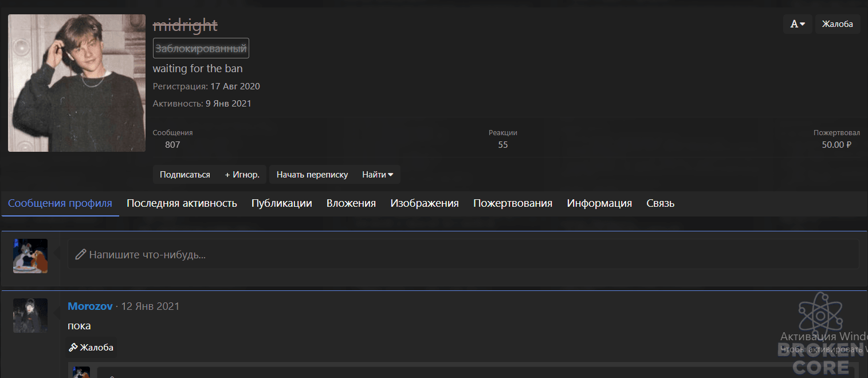Start conversation via Начать переписку
Image resolution: width=868 pixels, height=378 pixels.
coord(312,175)
